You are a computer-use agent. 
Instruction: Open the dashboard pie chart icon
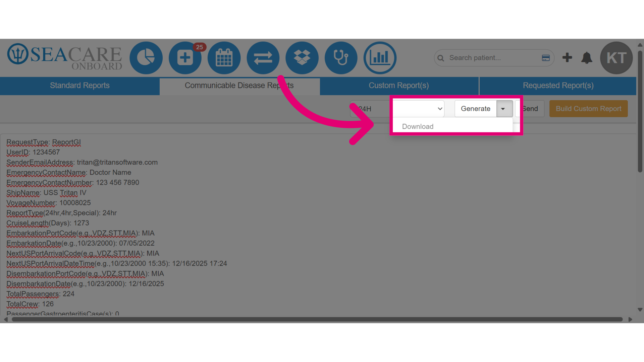146,58
